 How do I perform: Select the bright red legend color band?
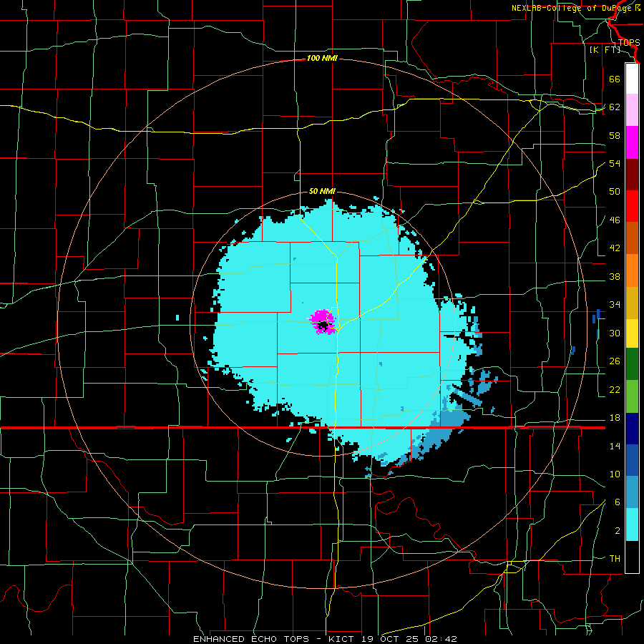coord(632,206)
